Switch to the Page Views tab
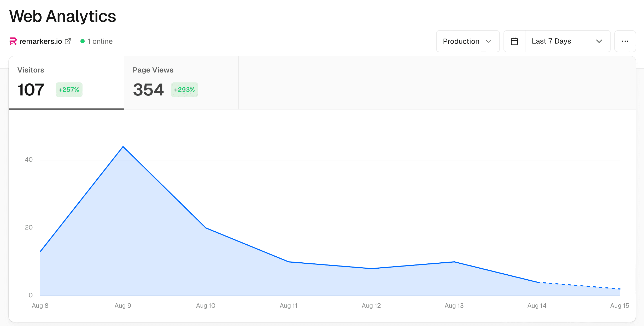 181,82
